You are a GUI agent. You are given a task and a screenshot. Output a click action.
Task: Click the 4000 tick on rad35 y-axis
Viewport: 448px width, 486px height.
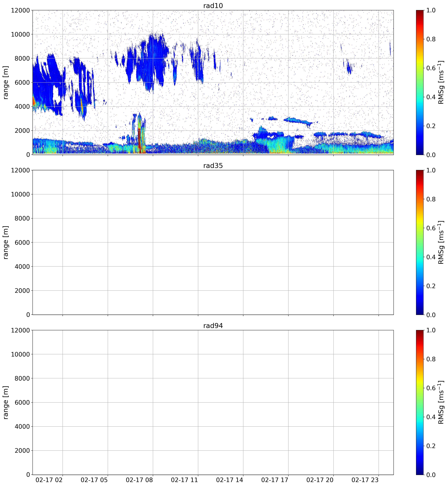coord(22,266)
